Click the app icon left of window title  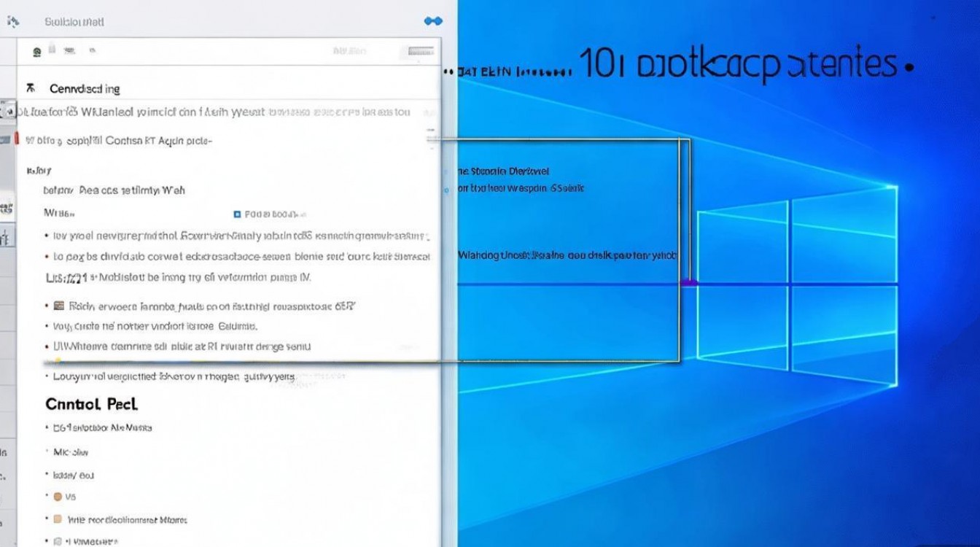tap(13, 22)
